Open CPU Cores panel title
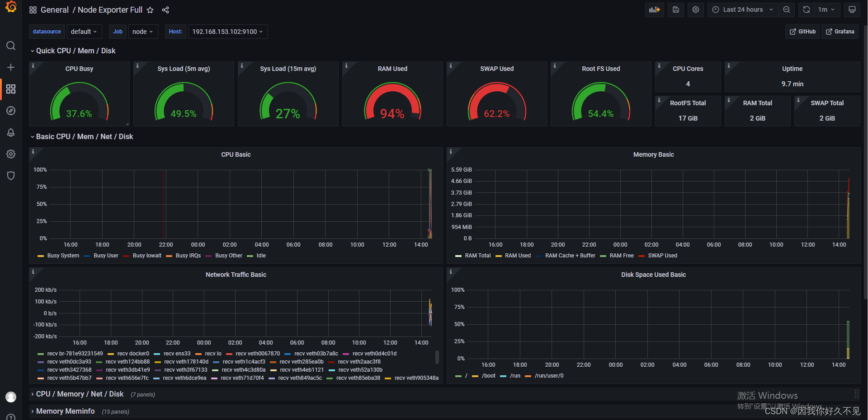 pos(688,69)
